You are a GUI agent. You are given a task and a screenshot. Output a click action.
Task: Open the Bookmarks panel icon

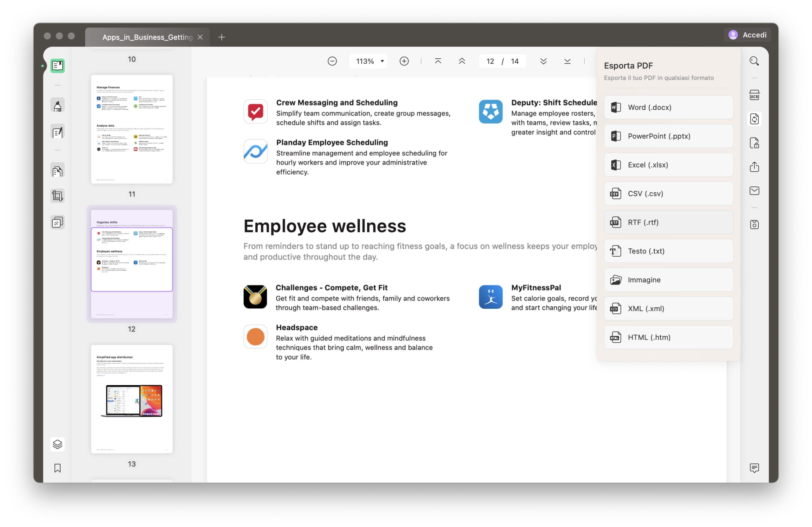pos(57,468)
